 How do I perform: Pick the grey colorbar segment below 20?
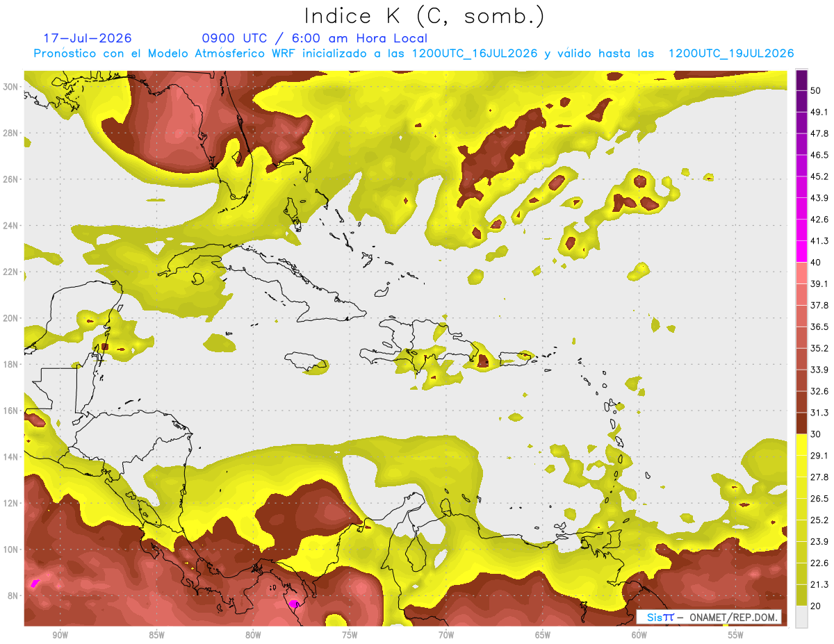[x=802, y=617]
